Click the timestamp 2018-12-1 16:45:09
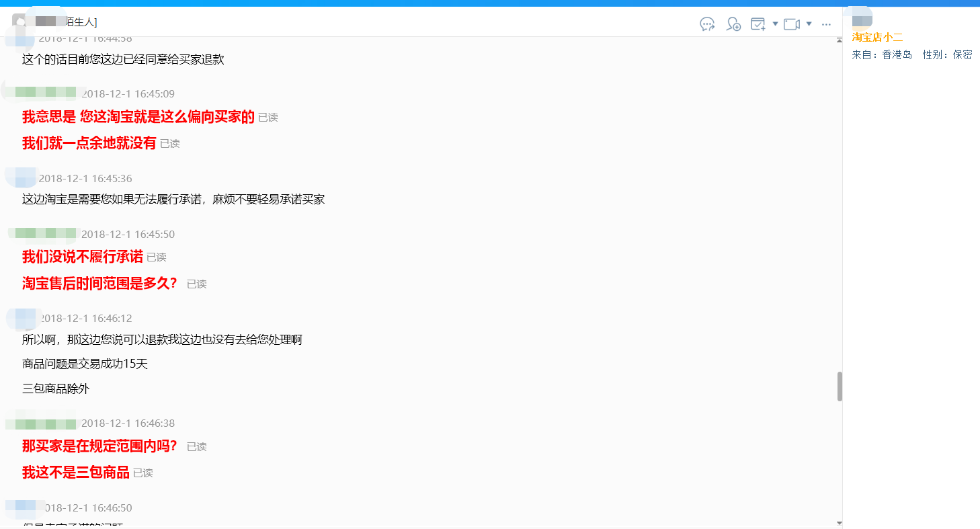Image resolution: width=980 pixels, height=529 pixels. (128, 93)
